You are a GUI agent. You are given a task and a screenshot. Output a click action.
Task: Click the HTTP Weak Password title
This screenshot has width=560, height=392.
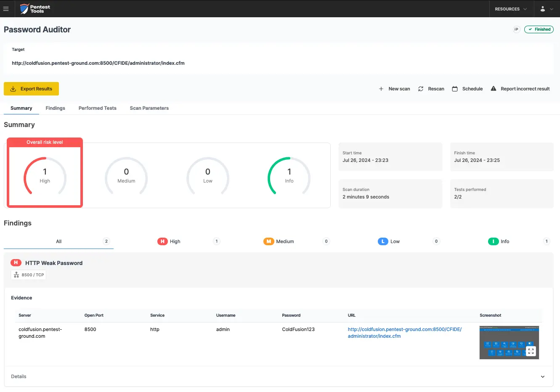(x=54, y=263)
